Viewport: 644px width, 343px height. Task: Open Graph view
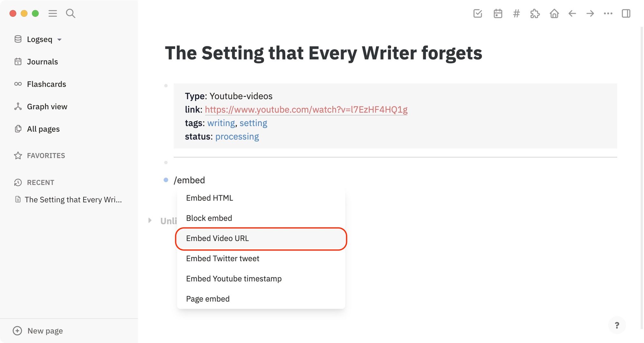point(47,107)
